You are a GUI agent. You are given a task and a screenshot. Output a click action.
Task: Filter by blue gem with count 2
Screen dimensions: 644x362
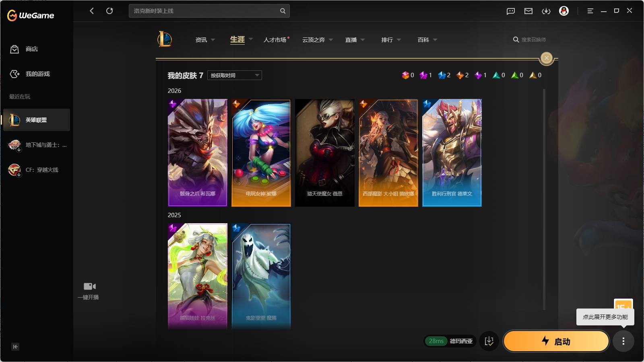(444, 75)
